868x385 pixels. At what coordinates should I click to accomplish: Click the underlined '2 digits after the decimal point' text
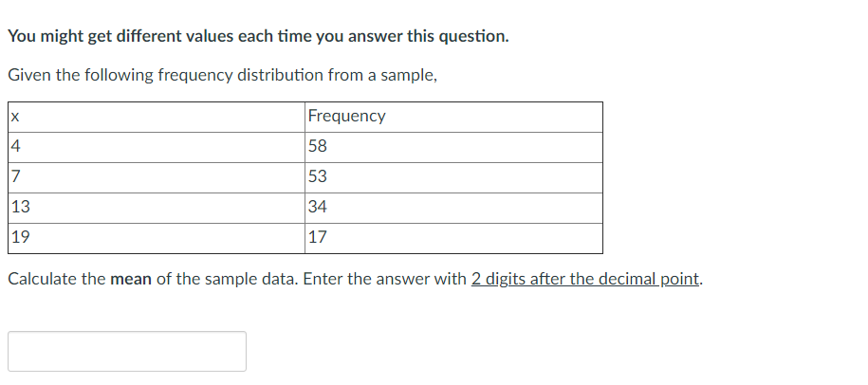point(585,280)
